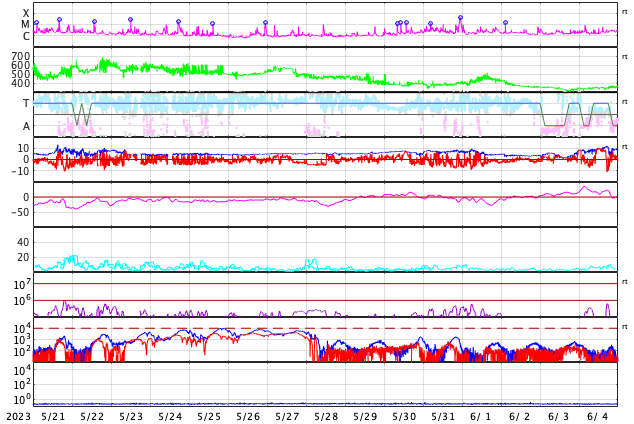Click the 'A' sector axis label
634x424 pixels.
click(x=26, y=127)
